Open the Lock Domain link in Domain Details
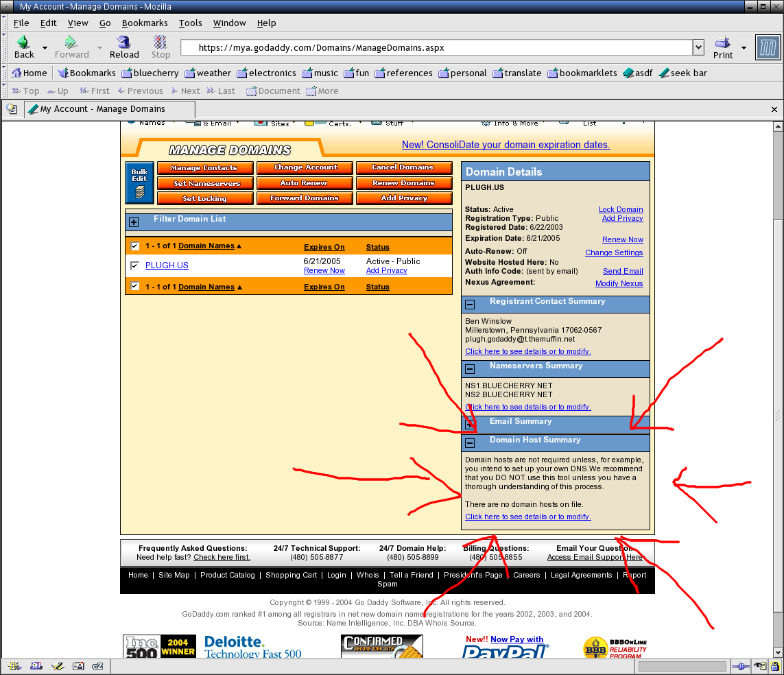The image size is (784, 675). (x=621, y=209)
